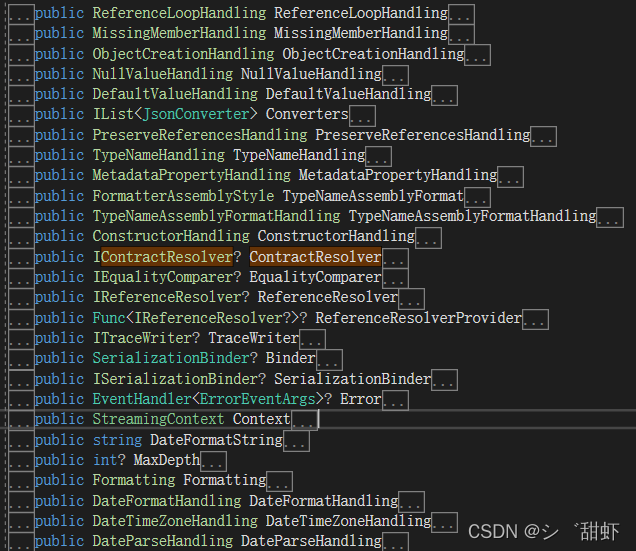The image size is (636, 551).
Task: Click the ITraceWriter? type name
Action: point(146,338)
